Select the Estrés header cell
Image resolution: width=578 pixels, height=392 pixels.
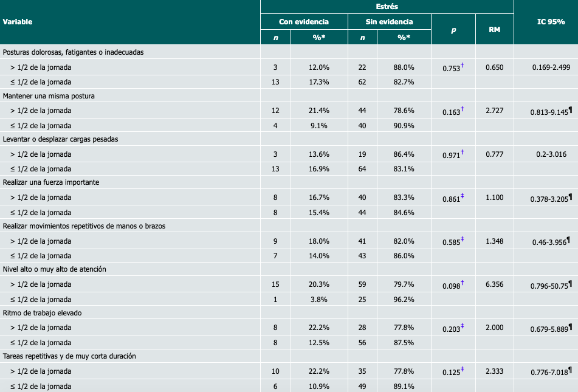(x=387, y=7)
